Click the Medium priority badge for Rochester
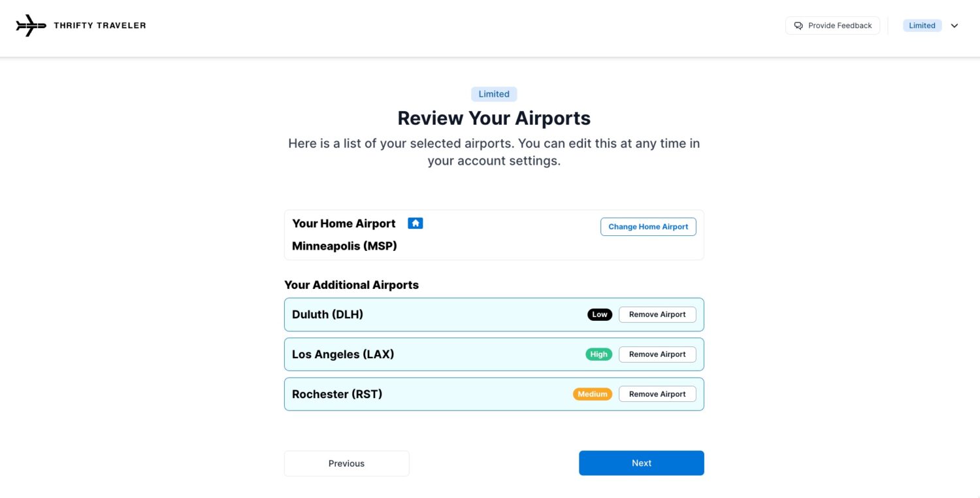This screenshot has width=980, height=498. pyautogui.click(x=592, y=394)
